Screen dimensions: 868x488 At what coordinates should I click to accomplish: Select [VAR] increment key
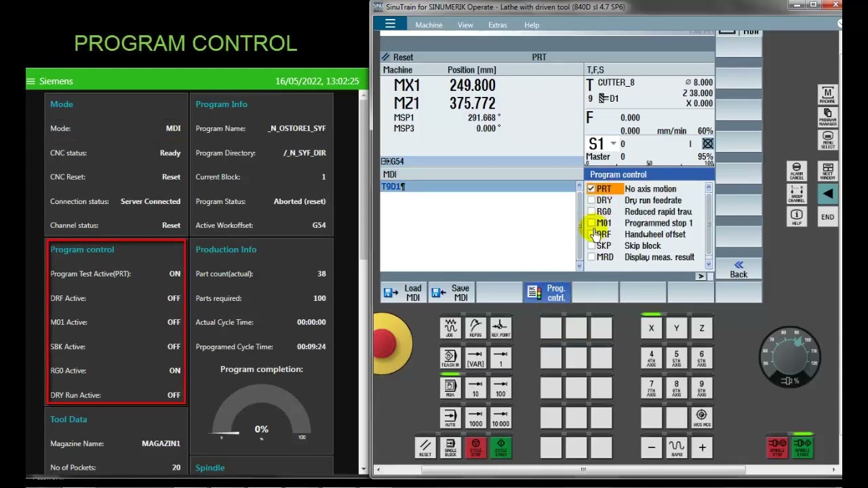[x=475, y=358]
